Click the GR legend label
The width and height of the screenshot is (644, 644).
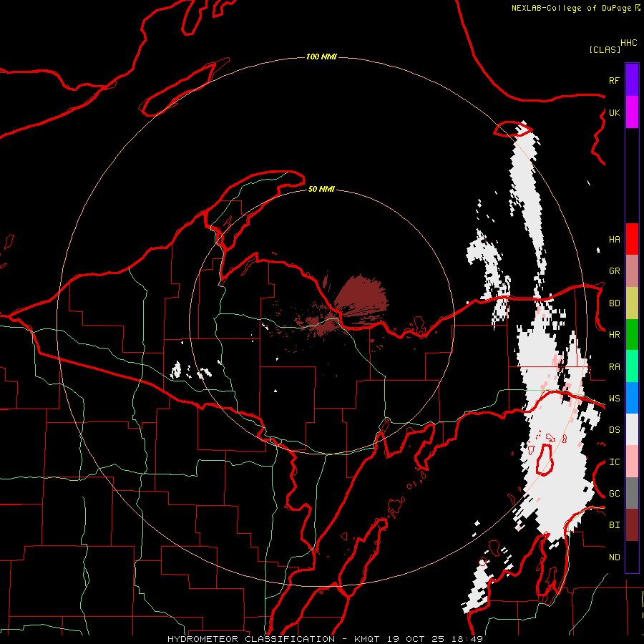614,271
